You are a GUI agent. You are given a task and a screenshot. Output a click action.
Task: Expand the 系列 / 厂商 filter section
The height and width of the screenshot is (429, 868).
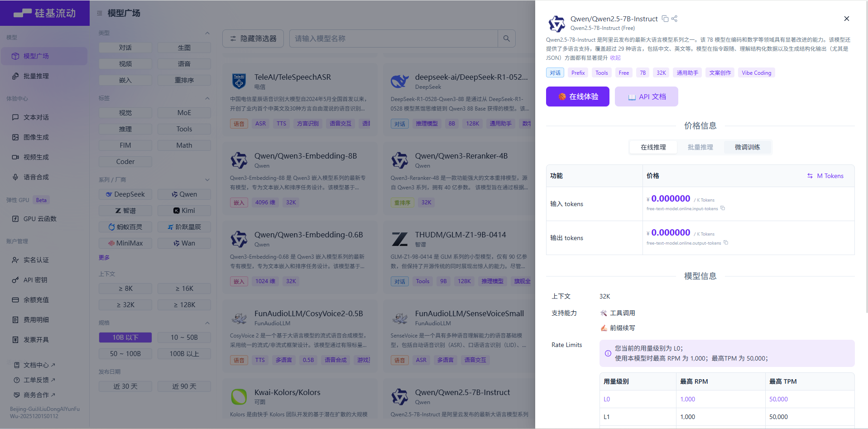207,180
